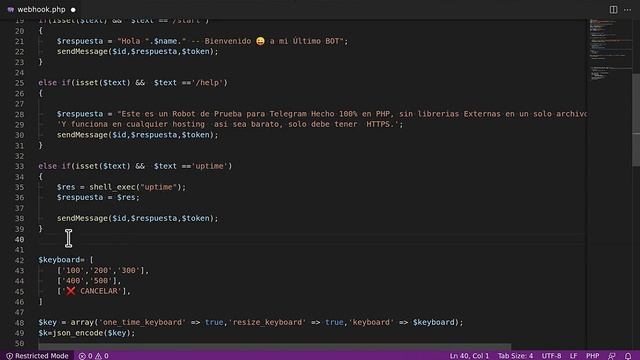This screenshot has height=360, width=640.
Task: Open notifications bell in status bar
Action: tap(628, 356)
